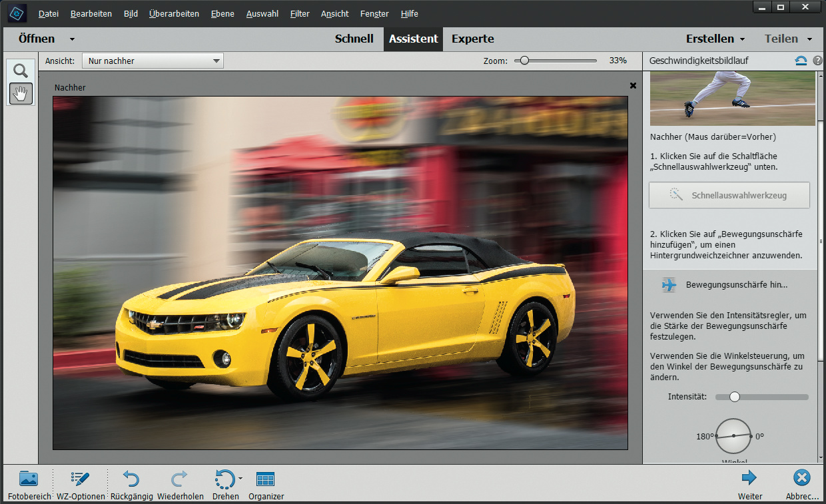Switch to the Experte tab
826x504 pixels.
coord(472,39)
